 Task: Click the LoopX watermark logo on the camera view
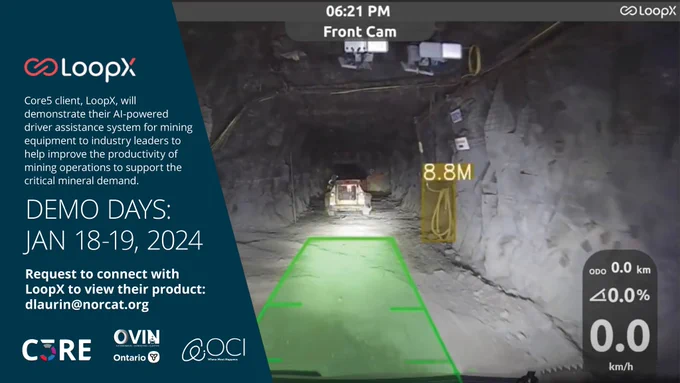coord(647,11)
